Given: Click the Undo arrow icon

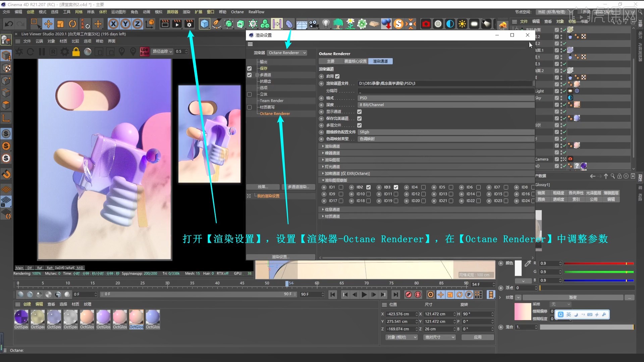Looking at the screenshot, I should pyautogui.click(x=9, y=24).
